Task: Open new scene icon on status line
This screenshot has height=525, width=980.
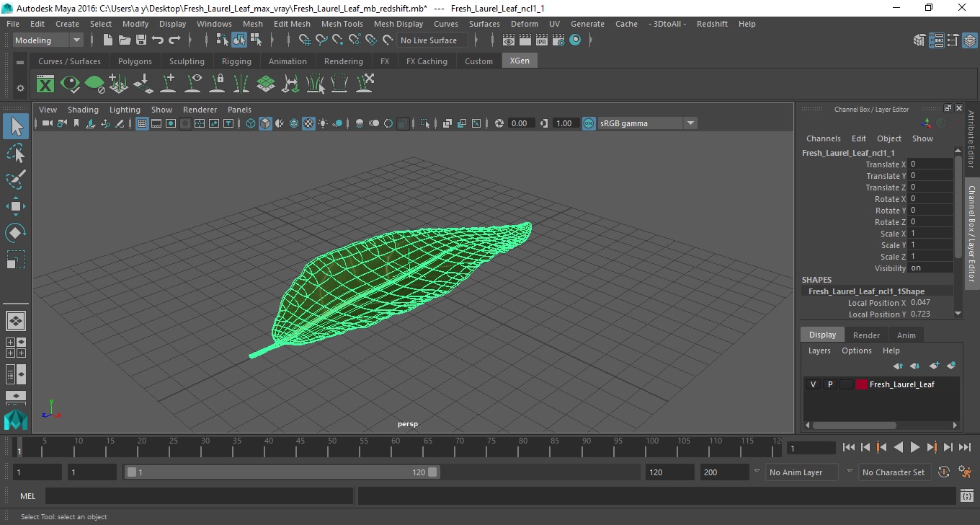Action: tap(107, 40)
